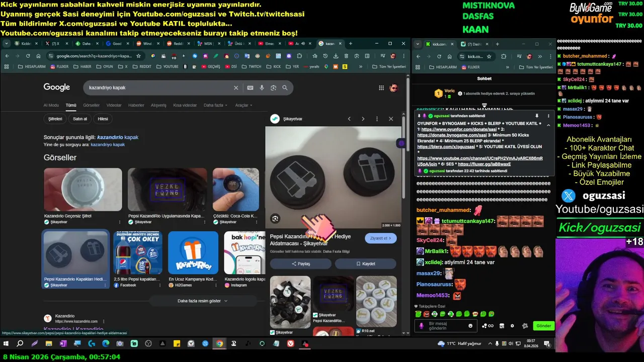Clear the Google search box text
Image resolution: width=644 pixels, height=362 pixels.
point(235,87)
